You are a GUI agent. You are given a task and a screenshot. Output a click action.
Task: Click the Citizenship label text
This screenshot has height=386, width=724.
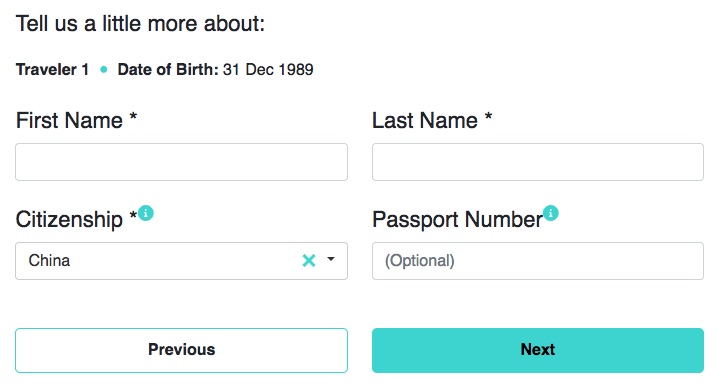pyautogui.click(x=69, y=219)
